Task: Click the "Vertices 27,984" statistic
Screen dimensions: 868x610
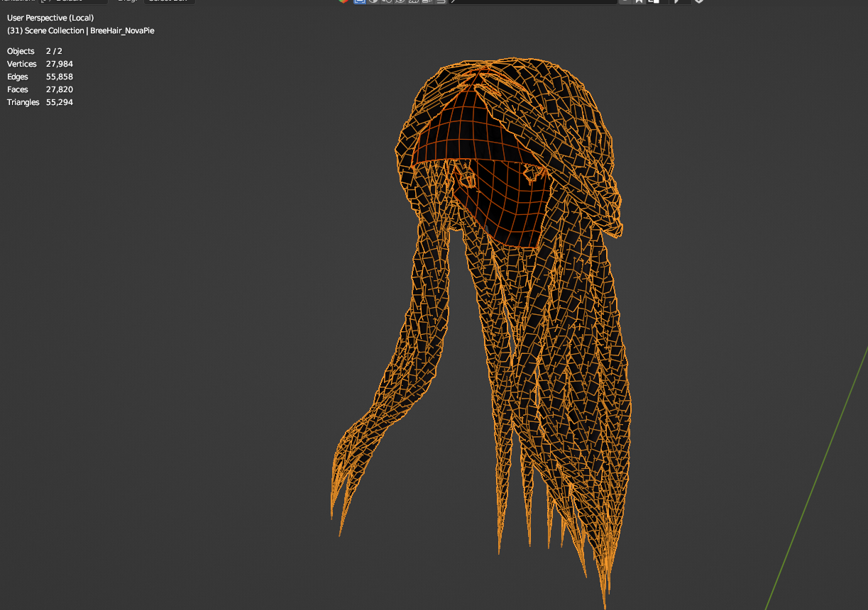Action: tap(40, 64)
